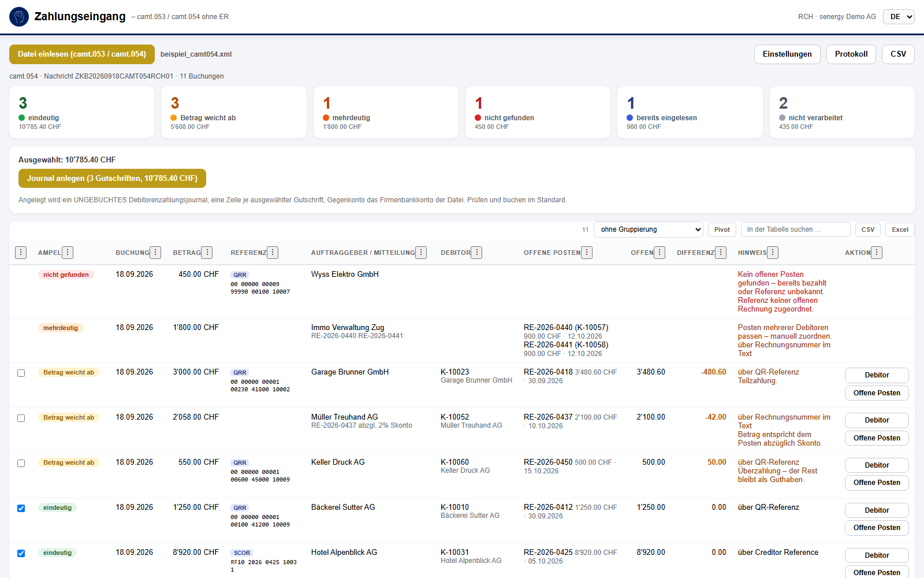Image resolution: width=924 pixels, height=578 pixels.
Task: Click file name 'beispiel_camt054.xml'
Action: click(196, 54)
